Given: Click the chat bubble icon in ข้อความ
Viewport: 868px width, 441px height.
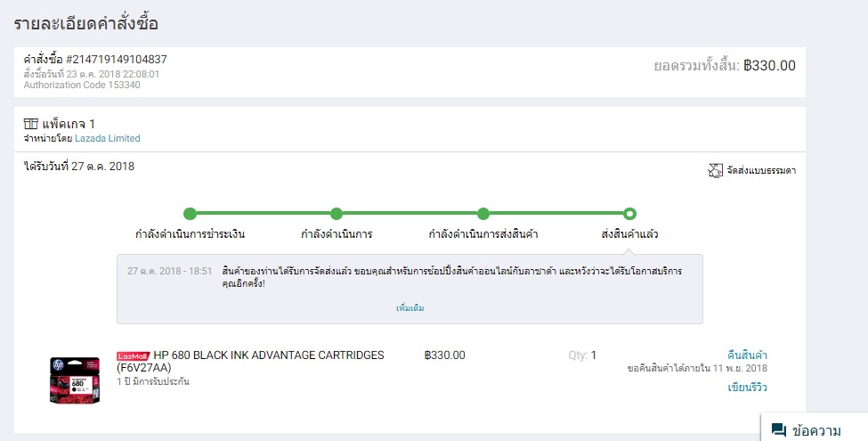Looking at the screenshot, I should pos(779,429).
